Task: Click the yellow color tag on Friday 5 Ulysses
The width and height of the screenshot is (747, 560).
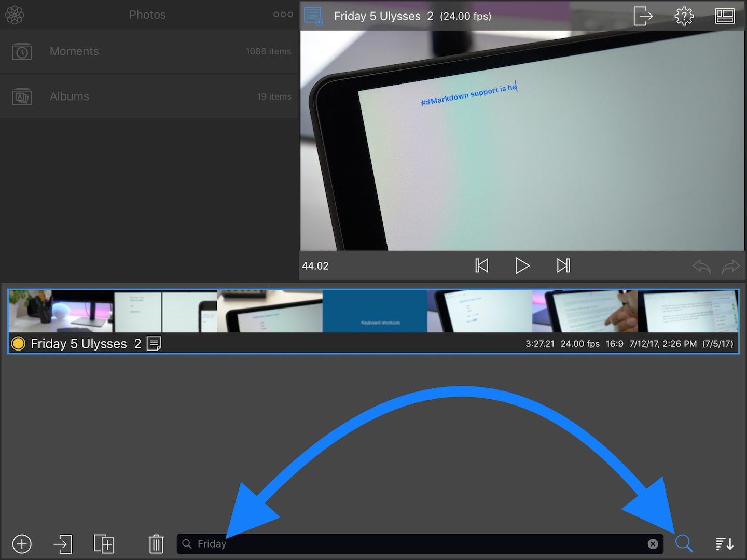Action: coord(18,343)
